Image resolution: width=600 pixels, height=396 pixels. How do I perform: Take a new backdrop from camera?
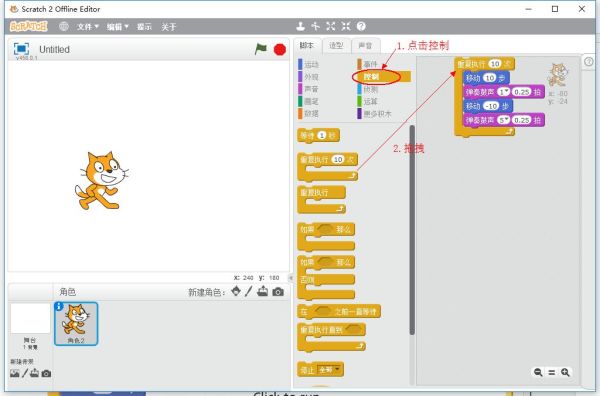click(x=46, y=373)
